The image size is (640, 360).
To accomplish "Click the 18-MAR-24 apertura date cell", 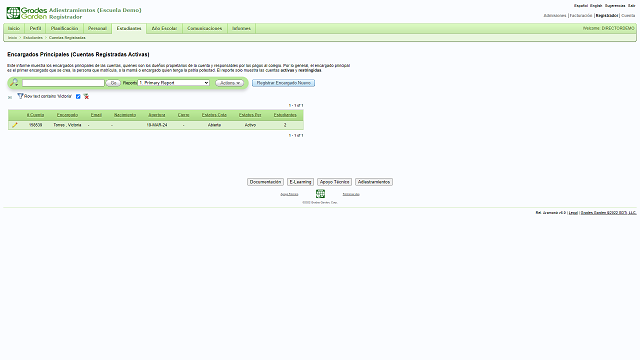I will tap(157, 125).
